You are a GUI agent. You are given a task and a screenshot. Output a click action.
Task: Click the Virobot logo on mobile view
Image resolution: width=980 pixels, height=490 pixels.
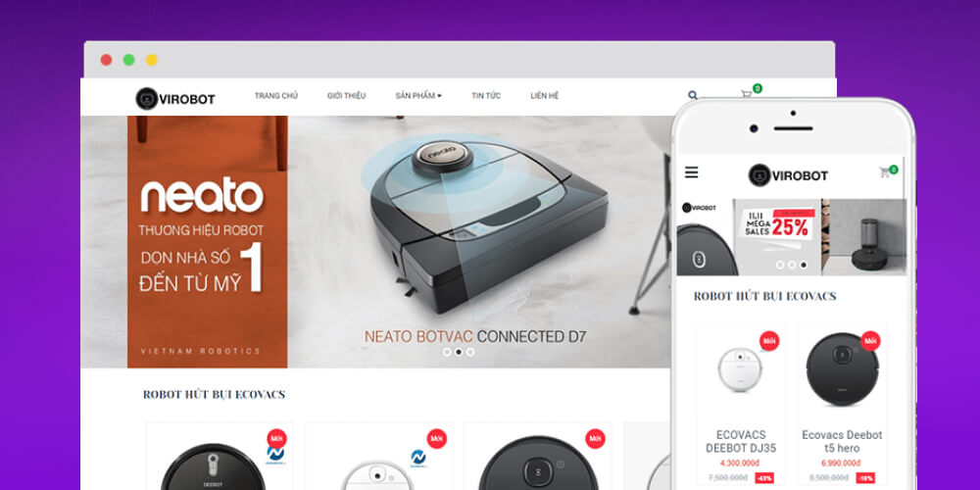788,175
